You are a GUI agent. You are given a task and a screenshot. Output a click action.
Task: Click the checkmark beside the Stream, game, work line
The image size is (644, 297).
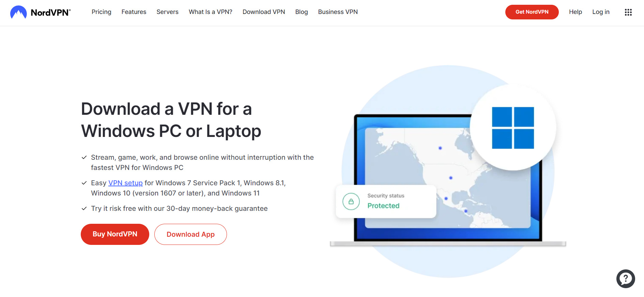84,157
